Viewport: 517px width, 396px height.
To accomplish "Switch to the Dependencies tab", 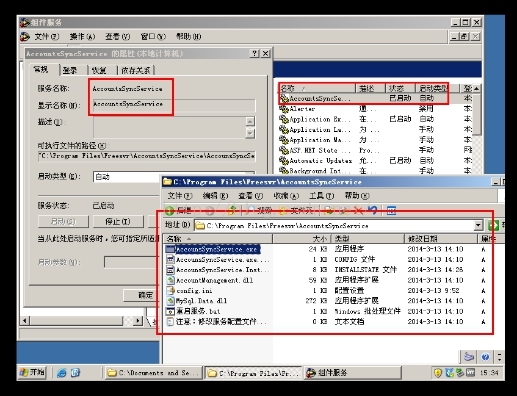I will (136, 70).
